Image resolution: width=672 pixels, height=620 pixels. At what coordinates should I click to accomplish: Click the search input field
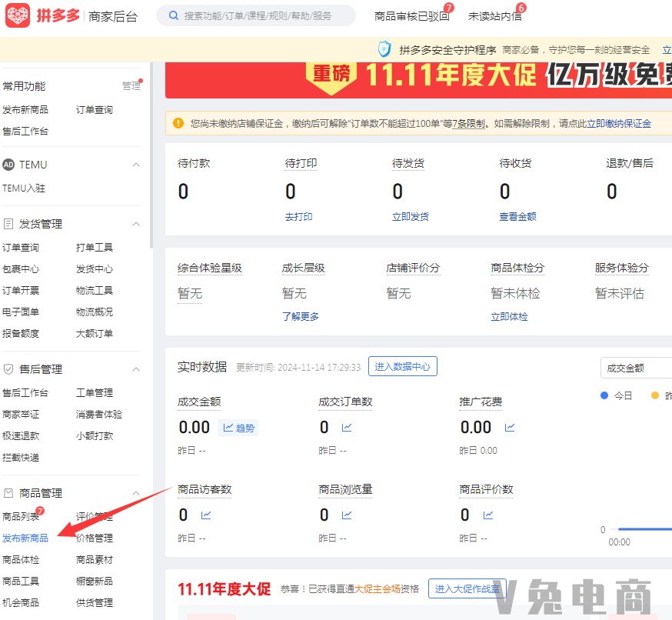point(261,15)
